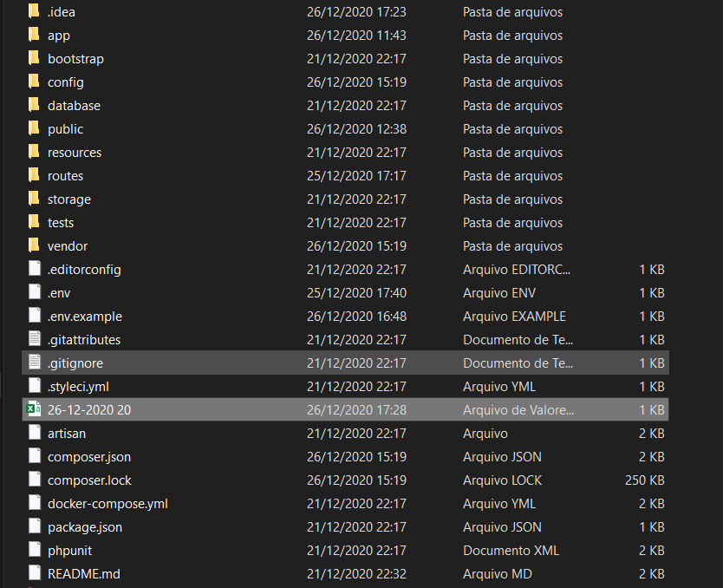Click the README.md file icon

coord(35,572)
